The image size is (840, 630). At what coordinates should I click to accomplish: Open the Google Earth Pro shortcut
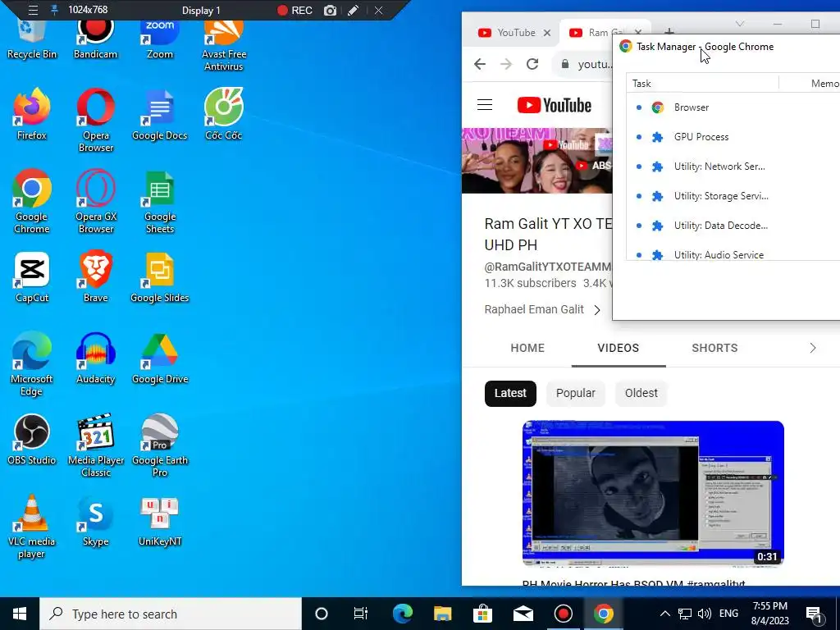(160, 445)
